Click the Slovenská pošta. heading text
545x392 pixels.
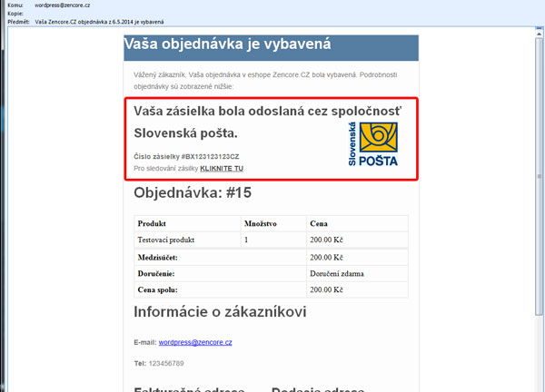(185, 133)
